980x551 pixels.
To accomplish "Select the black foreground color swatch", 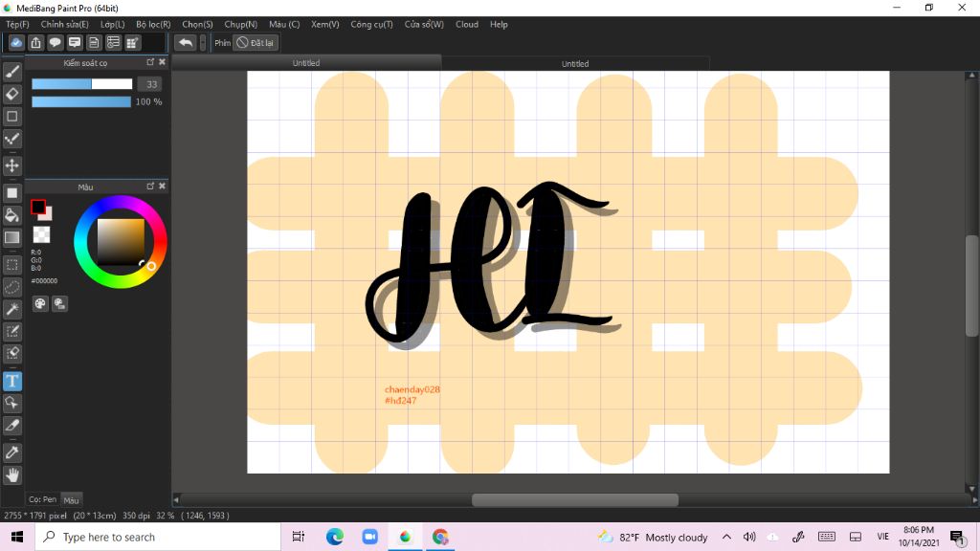I will (x=38, y=207).
